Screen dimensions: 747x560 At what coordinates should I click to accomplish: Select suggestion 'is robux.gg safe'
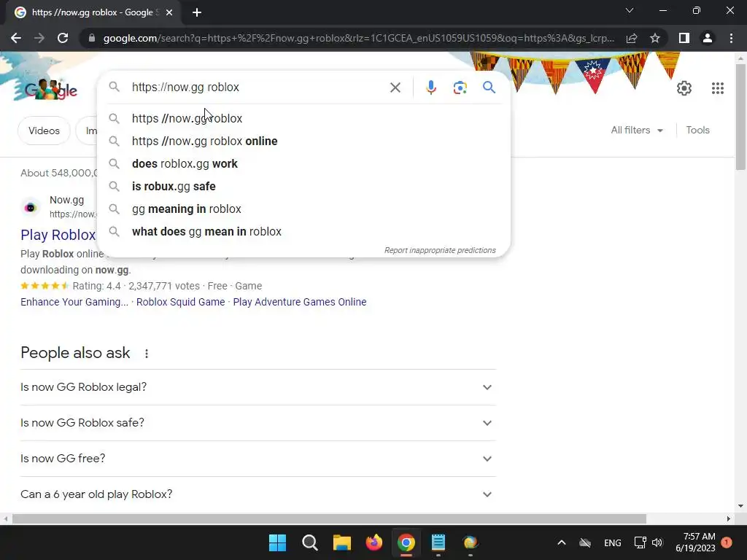click(x=303, y=186)
